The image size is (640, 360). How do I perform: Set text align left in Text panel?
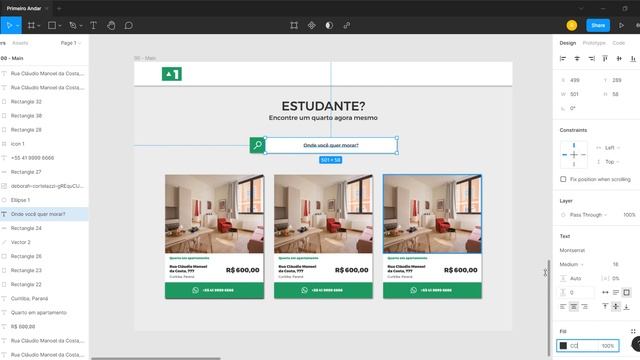563,306
